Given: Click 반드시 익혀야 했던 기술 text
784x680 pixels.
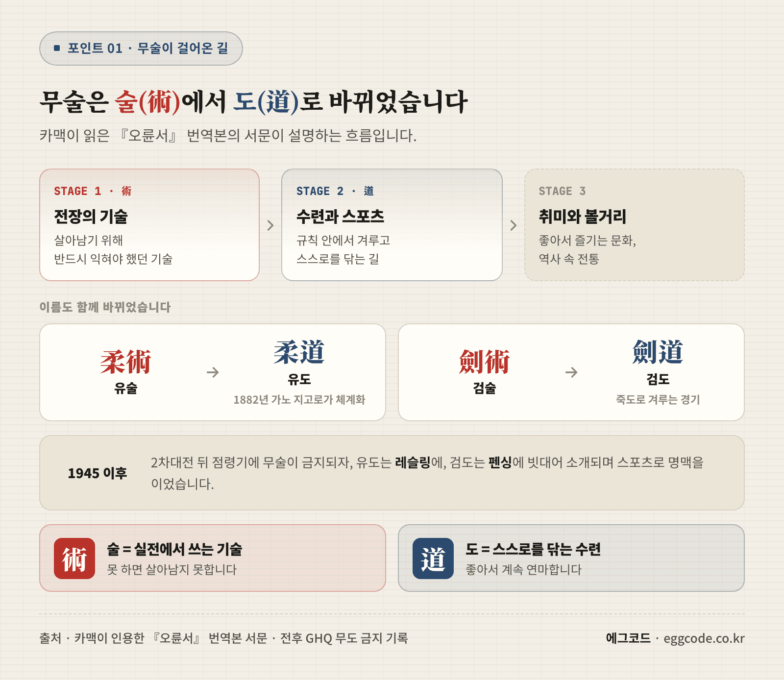Looking at the screenshot, I should coord(113,259).
